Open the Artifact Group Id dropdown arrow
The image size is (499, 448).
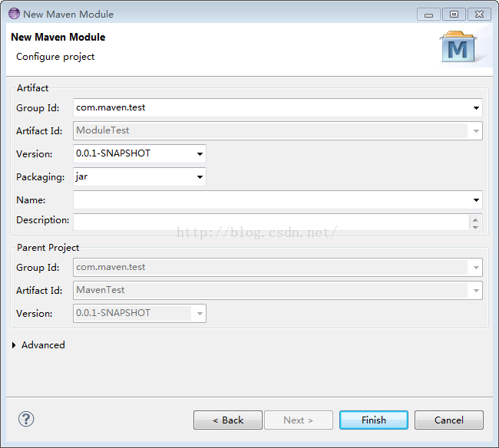[x=476, y=108]
